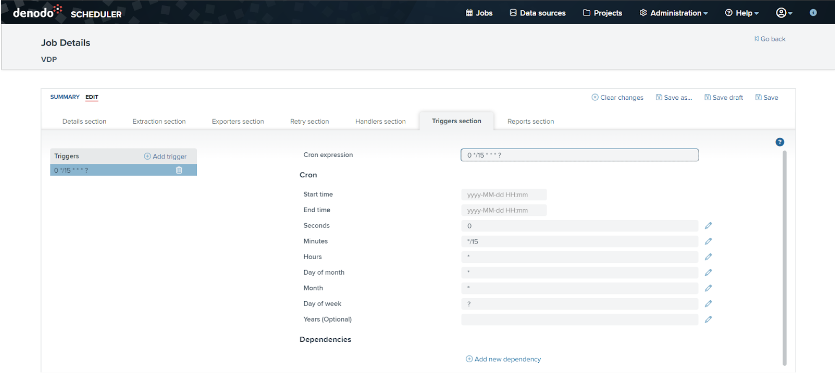
Task: Click the pencil icon beside Month
Action: tap(708, 288)
